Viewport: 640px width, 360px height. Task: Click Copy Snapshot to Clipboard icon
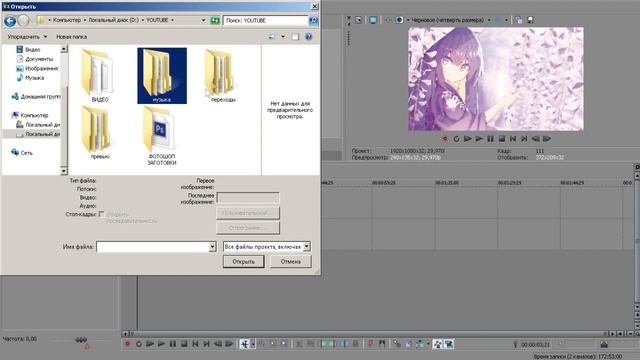[x=518, y=20]
